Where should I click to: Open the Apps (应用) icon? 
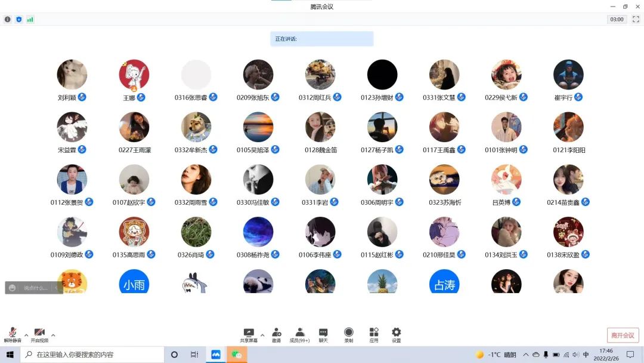[x=374, y=334]
